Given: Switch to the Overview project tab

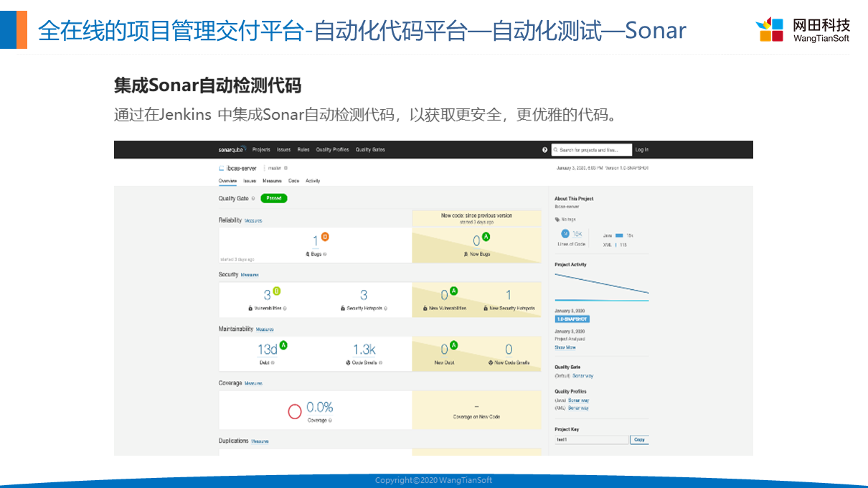Looking at the screenshot, I should [x=228, y=181].
